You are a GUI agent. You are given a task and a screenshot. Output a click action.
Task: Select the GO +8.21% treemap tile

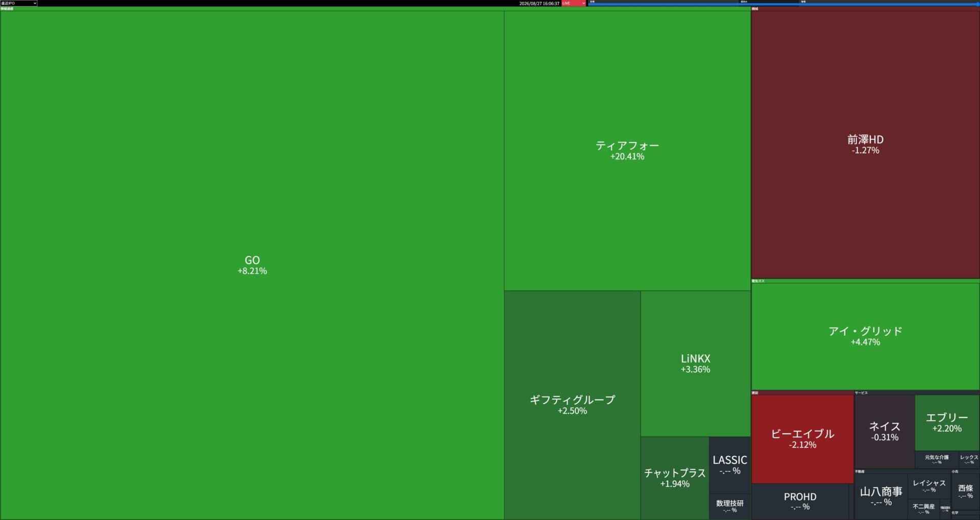[252, 265]
